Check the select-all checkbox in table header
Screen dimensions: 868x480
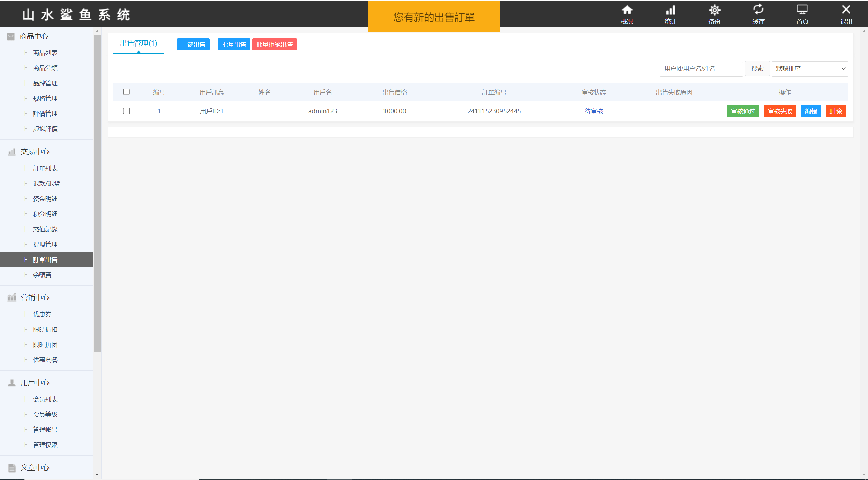coord(126,92)
